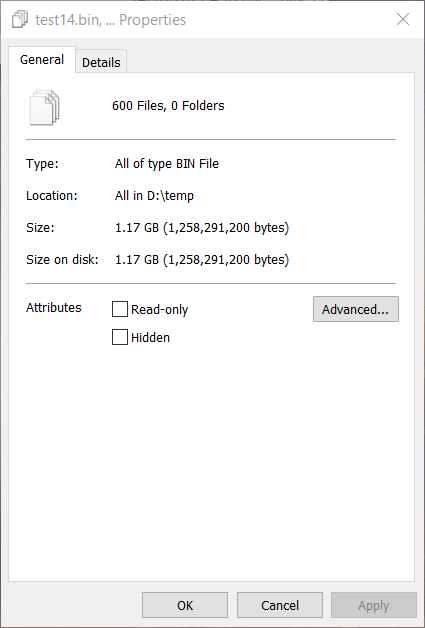Enable the Read-only checkbox
Image resolution: width=425 pixels, height=628 pixels.
[119, 309]
